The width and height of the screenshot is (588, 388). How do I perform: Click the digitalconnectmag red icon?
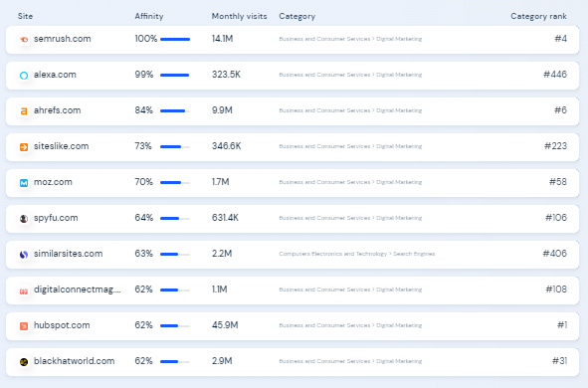point(24,291)
